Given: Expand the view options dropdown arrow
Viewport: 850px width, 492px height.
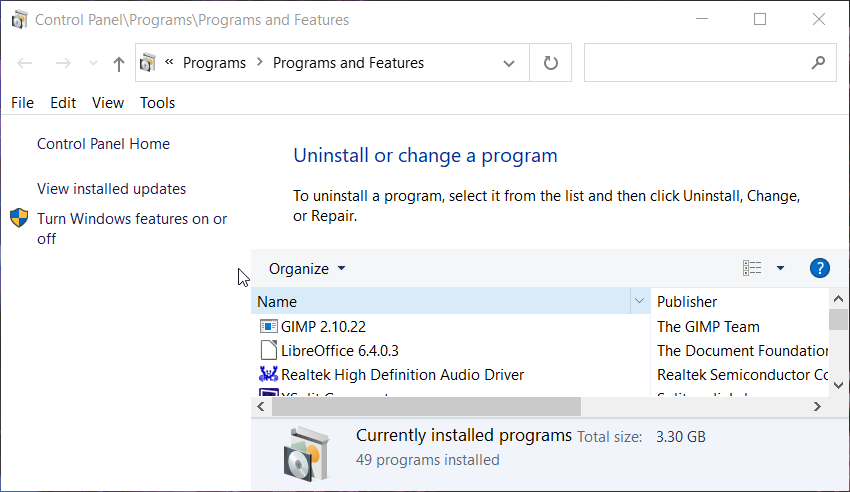Looking at the screenshot, I should pyautogui.click(x=780, y=268).
